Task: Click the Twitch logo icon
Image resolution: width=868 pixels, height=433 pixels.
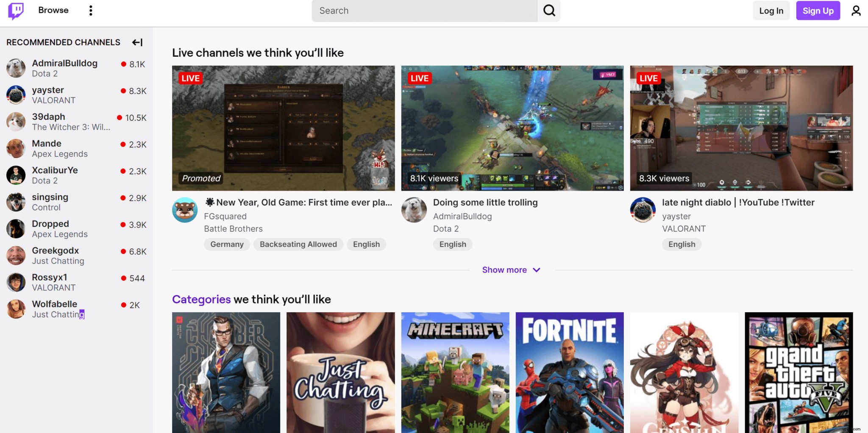Action: click(16, 10)
